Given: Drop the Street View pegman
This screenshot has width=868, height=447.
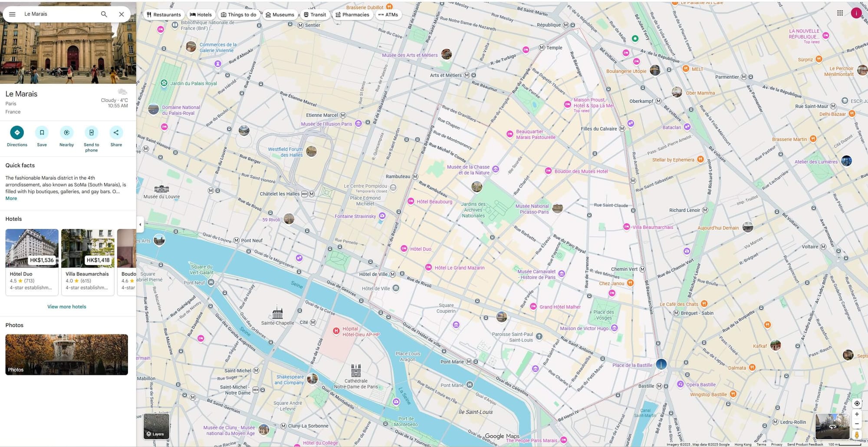Looking at the screenshot, I should 856,434.
